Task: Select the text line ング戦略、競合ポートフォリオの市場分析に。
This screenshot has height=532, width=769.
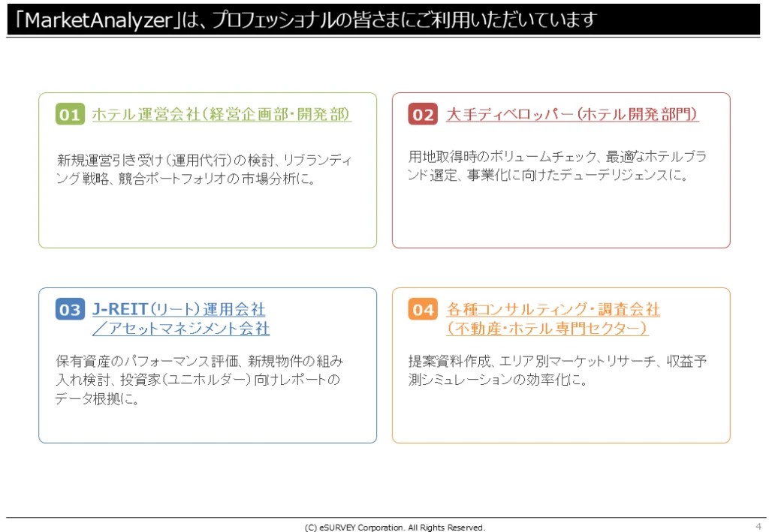Action: (x=185, y=179)
